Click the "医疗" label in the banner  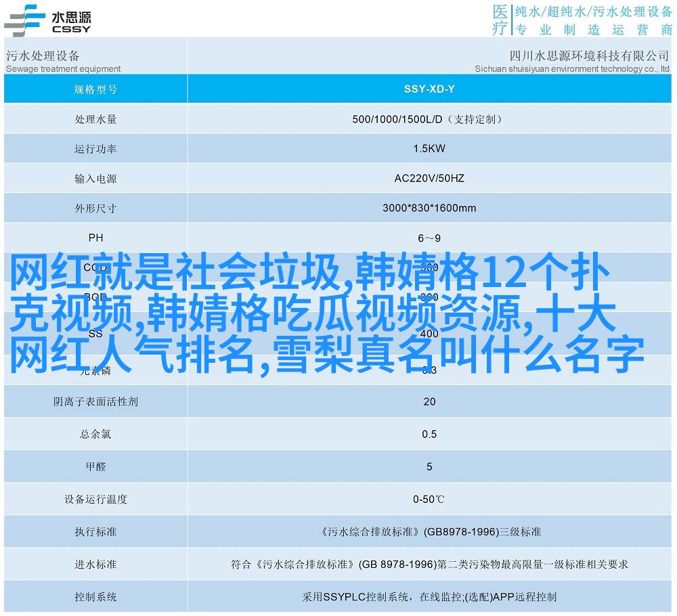tap(500, 20)
